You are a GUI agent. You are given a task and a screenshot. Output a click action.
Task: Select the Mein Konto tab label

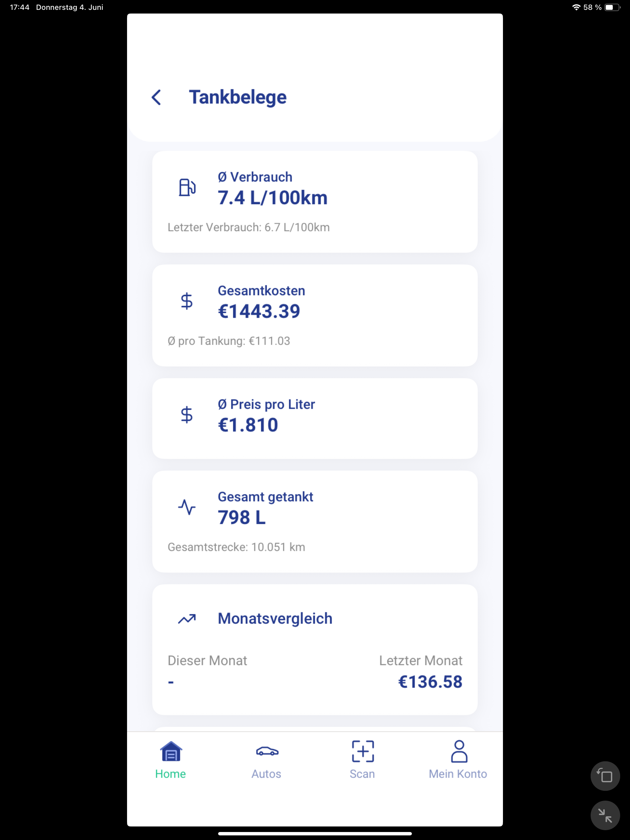coord(458,774)
